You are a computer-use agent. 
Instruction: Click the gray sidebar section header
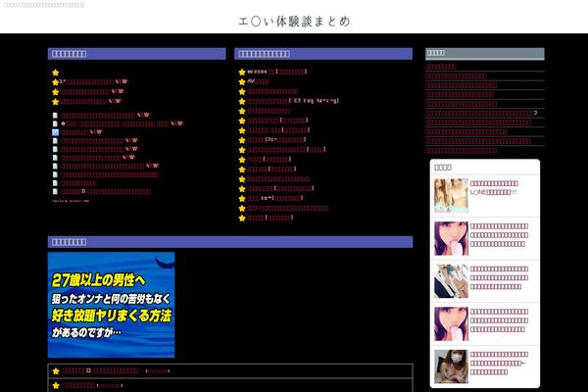tap(484, 53)
